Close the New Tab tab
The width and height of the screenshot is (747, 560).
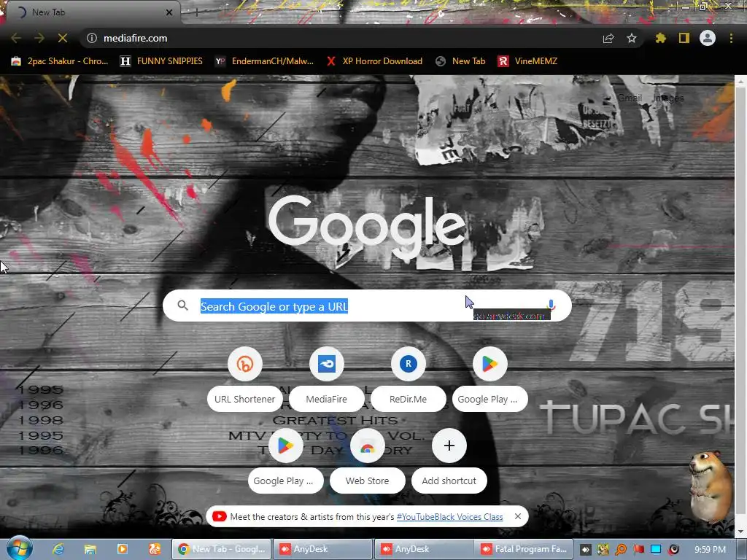169,12
